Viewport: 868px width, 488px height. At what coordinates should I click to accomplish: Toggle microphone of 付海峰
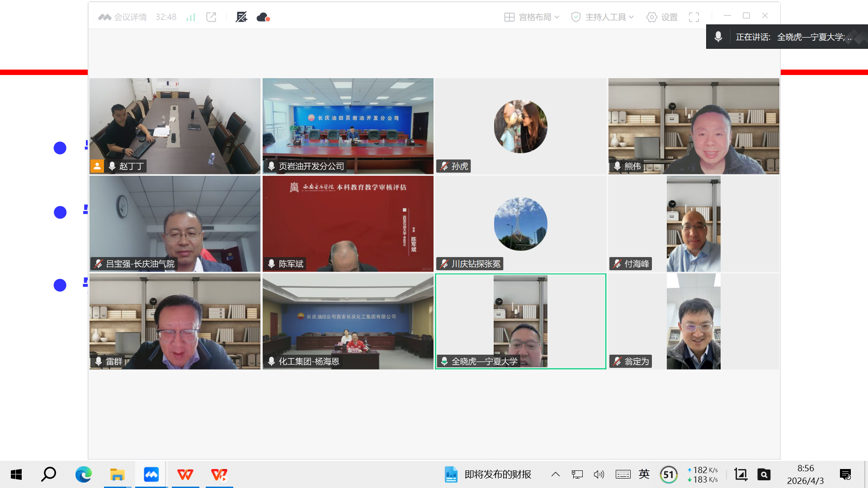(618, 264)
